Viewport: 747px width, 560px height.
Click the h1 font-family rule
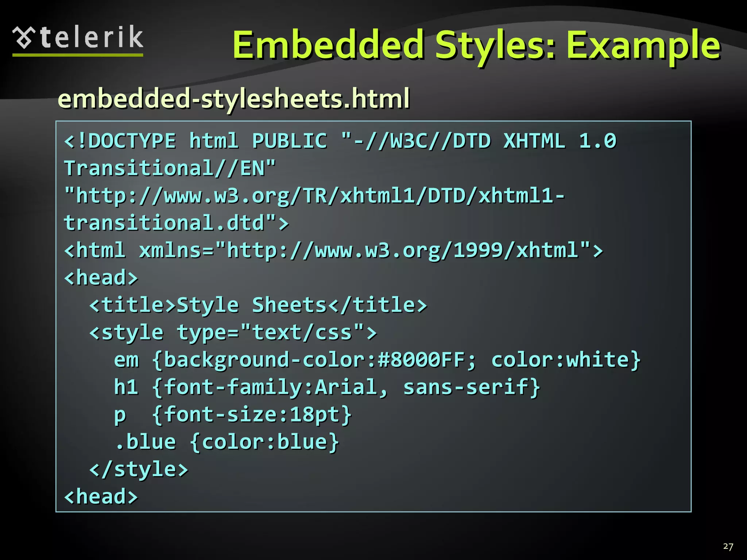326,387
